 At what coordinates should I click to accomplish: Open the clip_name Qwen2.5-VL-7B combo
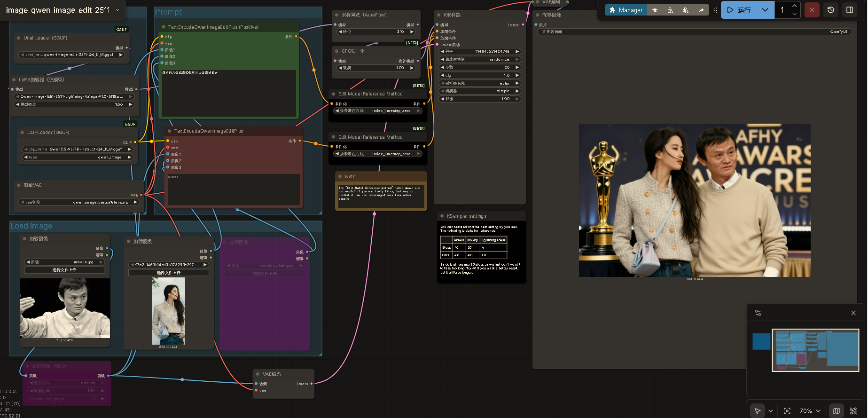[78, 149]
